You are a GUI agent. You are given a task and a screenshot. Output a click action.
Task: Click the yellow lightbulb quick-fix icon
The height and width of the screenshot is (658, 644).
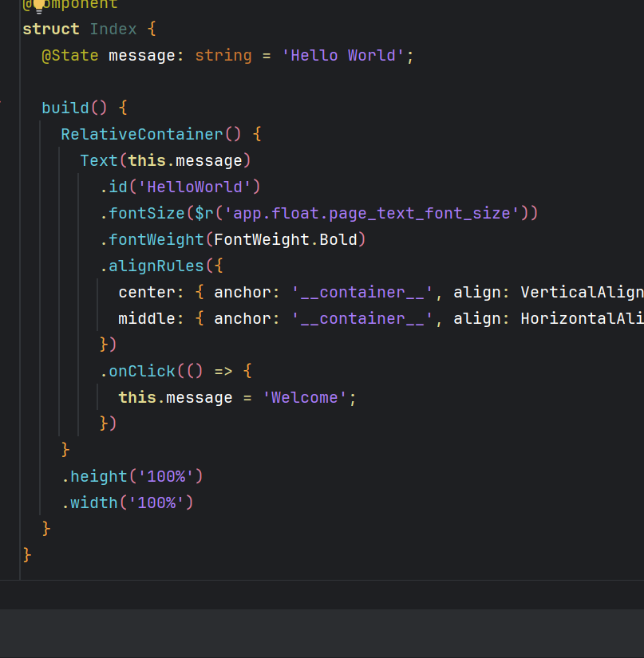(x=38, y=6)
